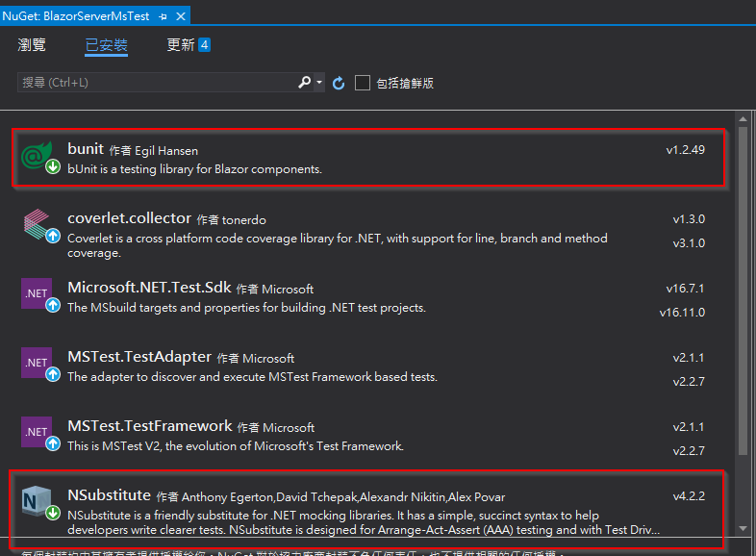
Task: Click the Microsoft.NET.Test.Sdk .NET icon
Action: (37, 293)
